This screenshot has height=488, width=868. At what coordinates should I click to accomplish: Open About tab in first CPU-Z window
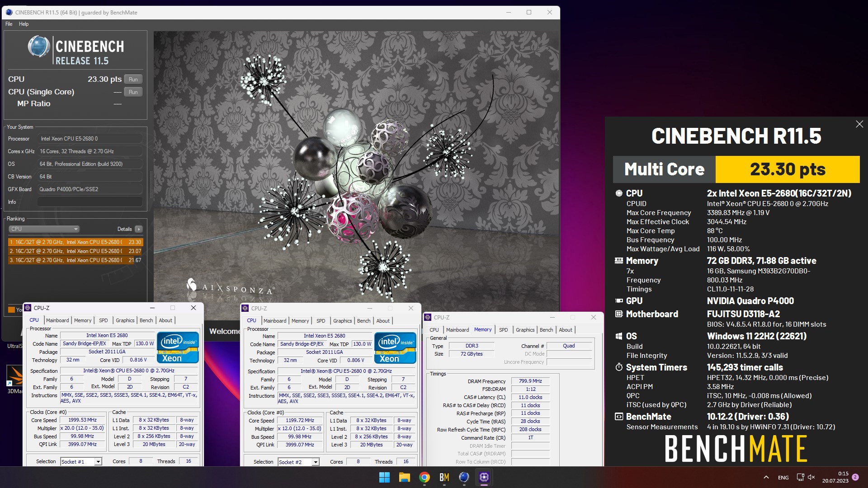point(165,320)
